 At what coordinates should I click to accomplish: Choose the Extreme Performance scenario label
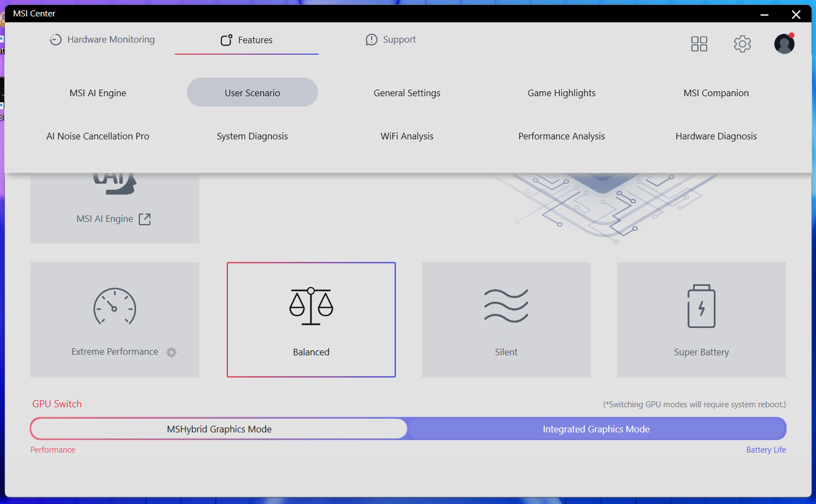[115, 351]
